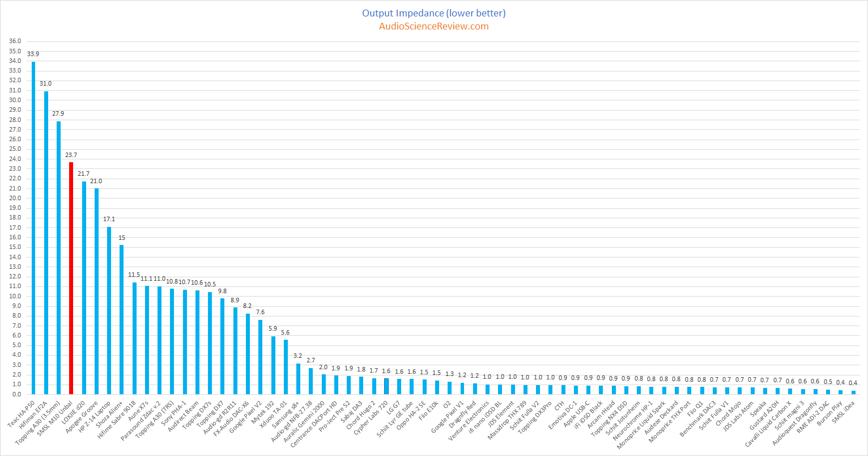Select the Samsung s8+ bar
868x456 pixels.
(298, 379)
